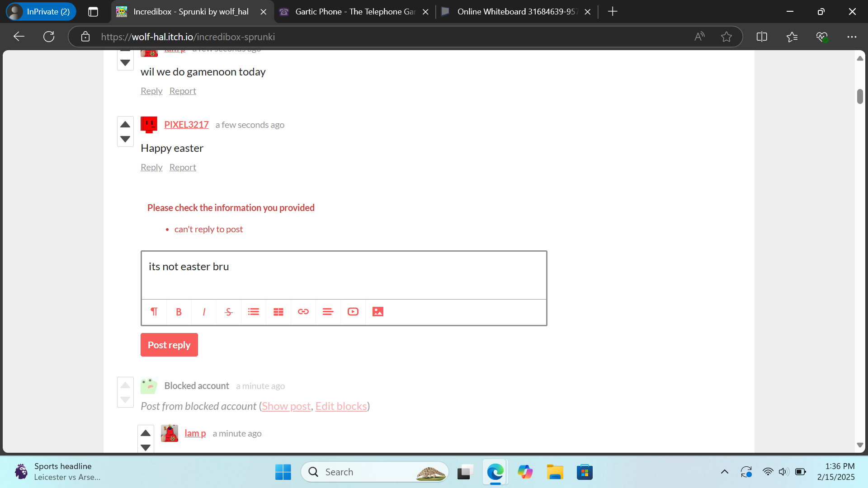Viewport: 868px width, 488px height.
Task: Open lam p profile link near bottom
Action: 195,433
